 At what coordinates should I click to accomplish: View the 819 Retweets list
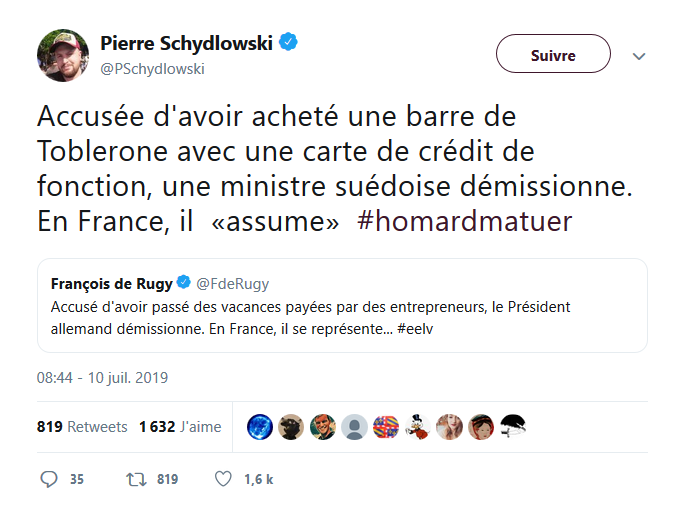[x=82, y=427]
